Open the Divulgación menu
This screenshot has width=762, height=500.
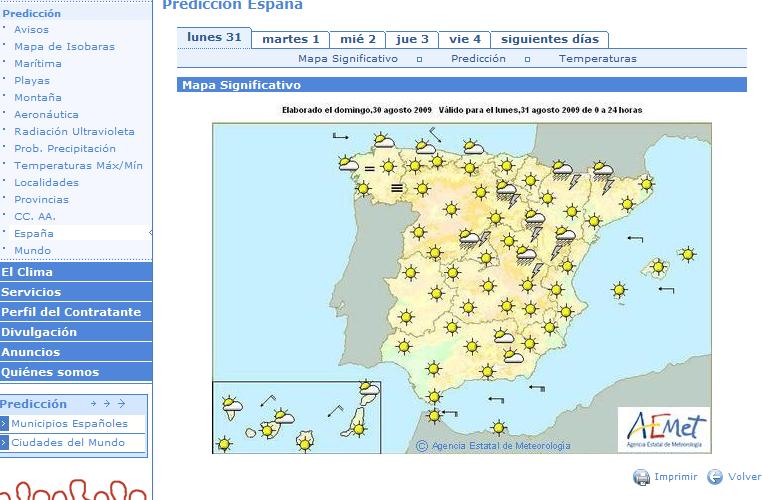pyautogui.click(x=76, y=332)
